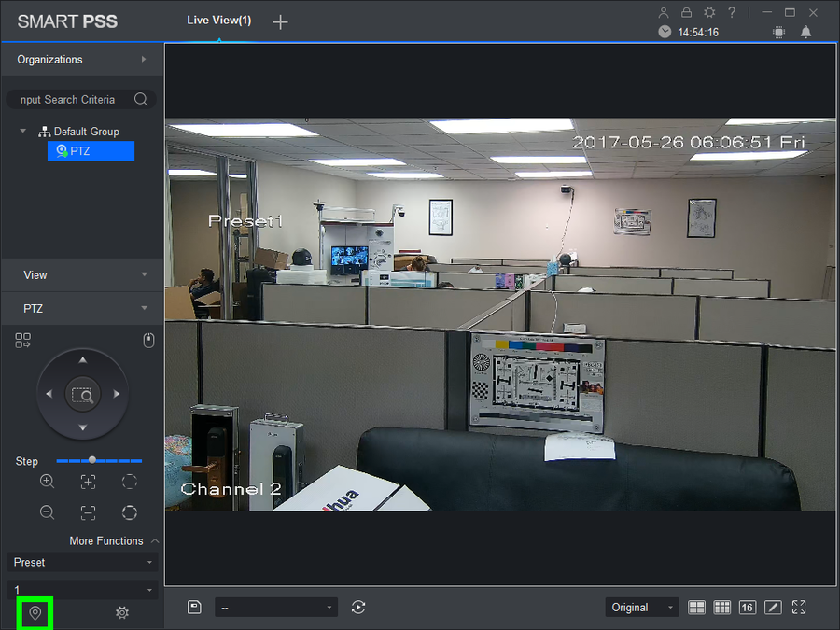Click the live video feed window

500,315
